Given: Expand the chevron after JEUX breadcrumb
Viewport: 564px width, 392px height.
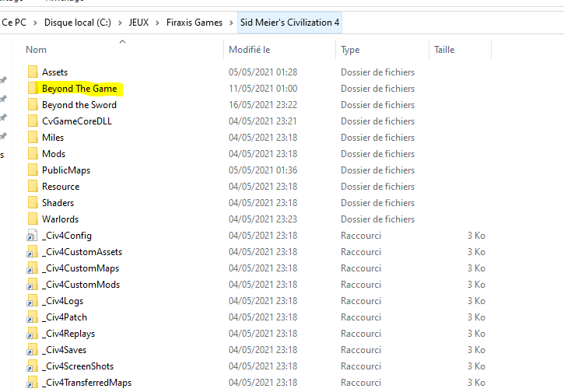Looking at the screenshot, I should coord(158,23).
